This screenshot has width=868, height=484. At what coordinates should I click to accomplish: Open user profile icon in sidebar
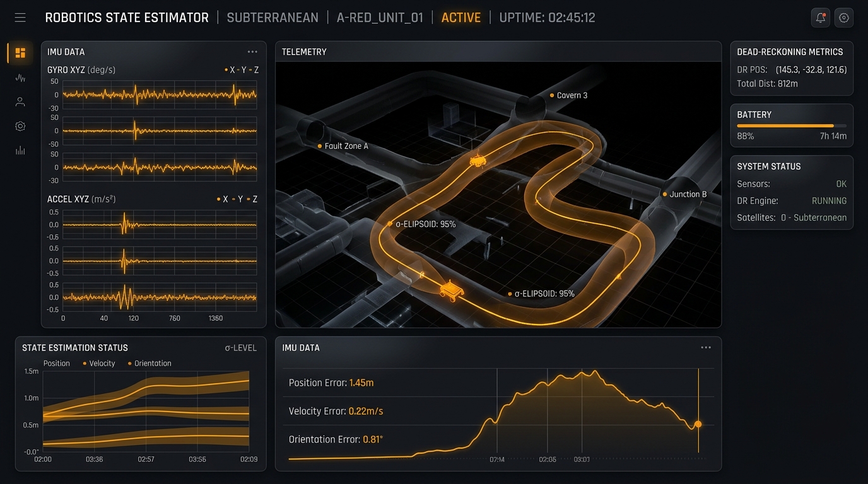tap(20, 102)
